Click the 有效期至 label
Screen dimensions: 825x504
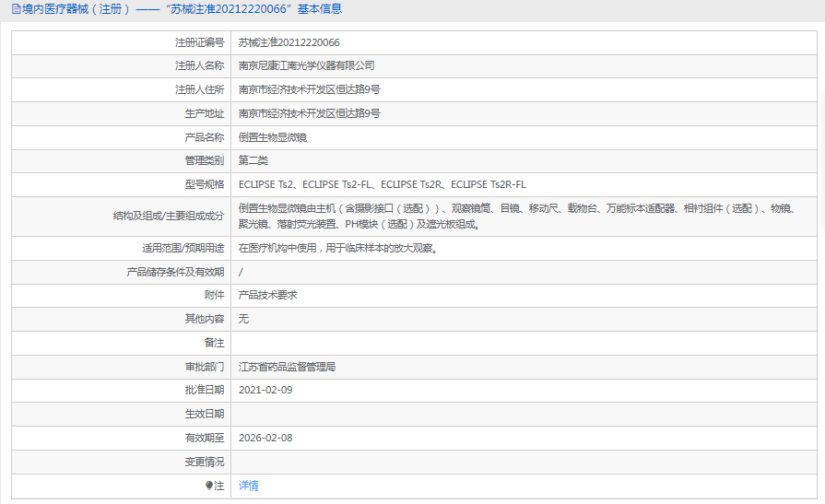pos(204,438)
